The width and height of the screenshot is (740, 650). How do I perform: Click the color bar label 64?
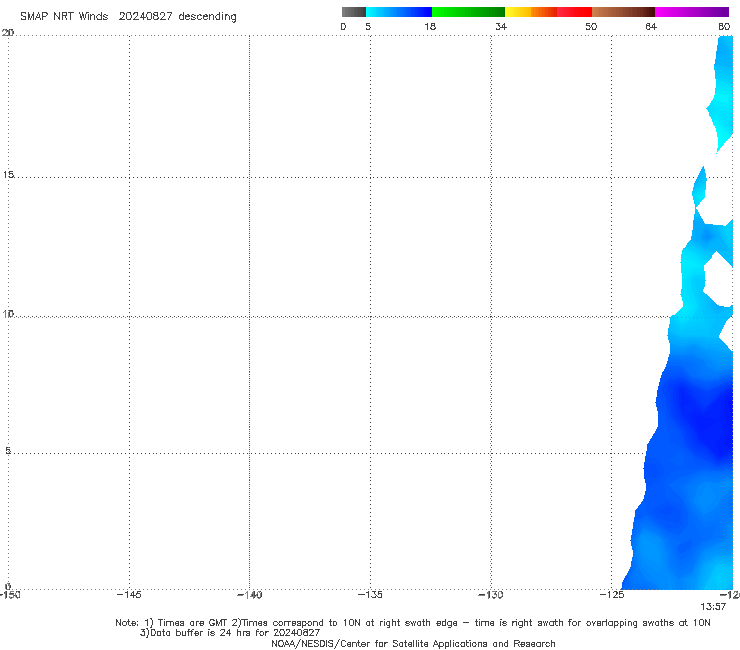tap(651, 26)
